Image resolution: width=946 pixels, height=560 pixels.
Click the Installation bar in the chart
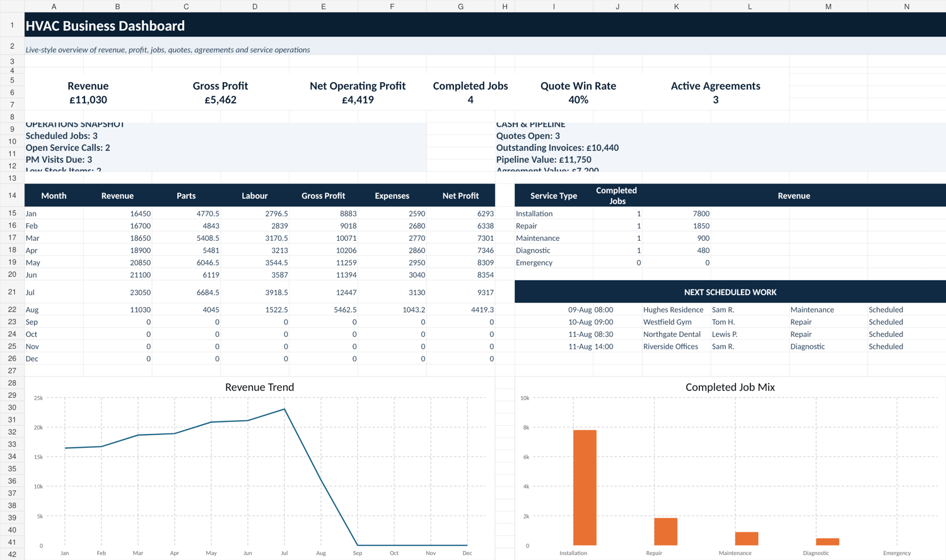click(585, 487)
